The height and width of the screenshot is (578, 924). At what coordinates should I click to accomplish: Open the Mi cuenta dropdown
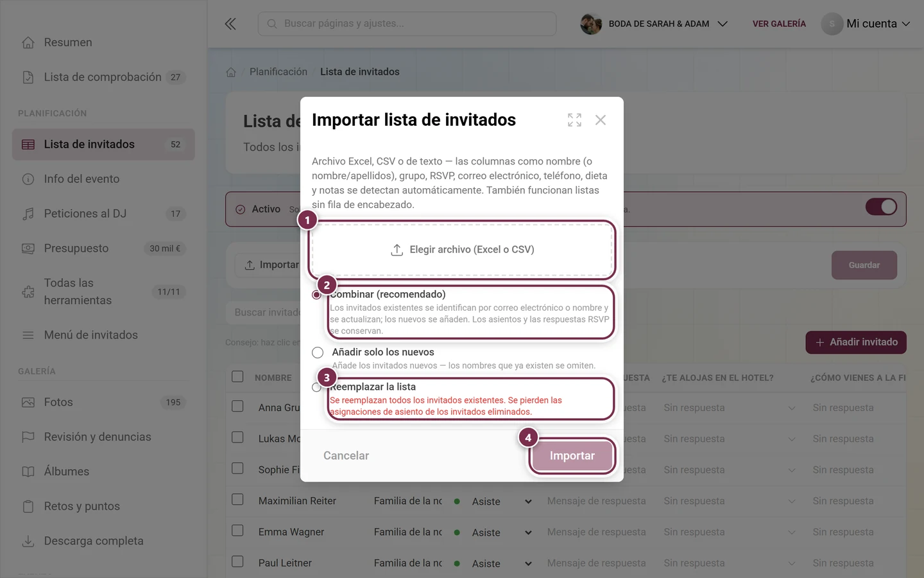pyautogui.click(x=866, y=24)
